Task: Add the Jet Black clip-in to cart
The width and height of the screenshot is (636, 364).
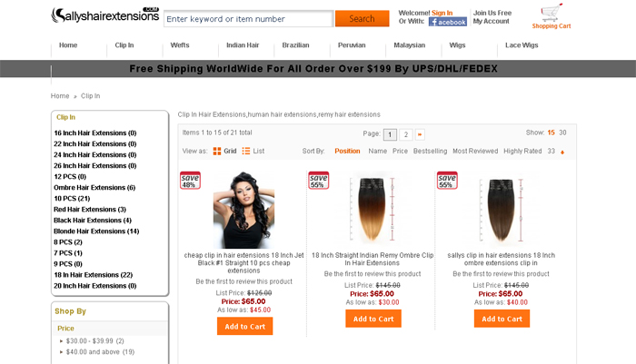Action: pyautogui.click(x=245, y=326)
